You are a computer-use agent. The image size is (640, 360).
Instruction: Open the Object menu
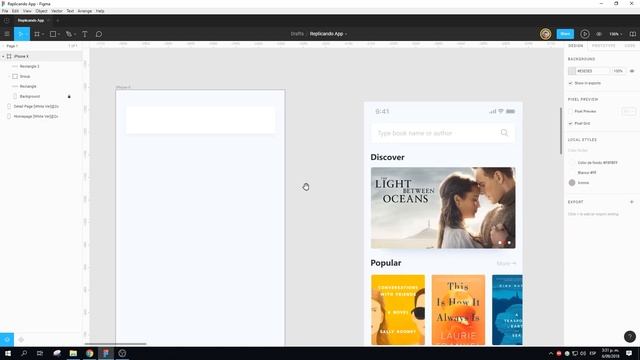click(x=41, y=11)
